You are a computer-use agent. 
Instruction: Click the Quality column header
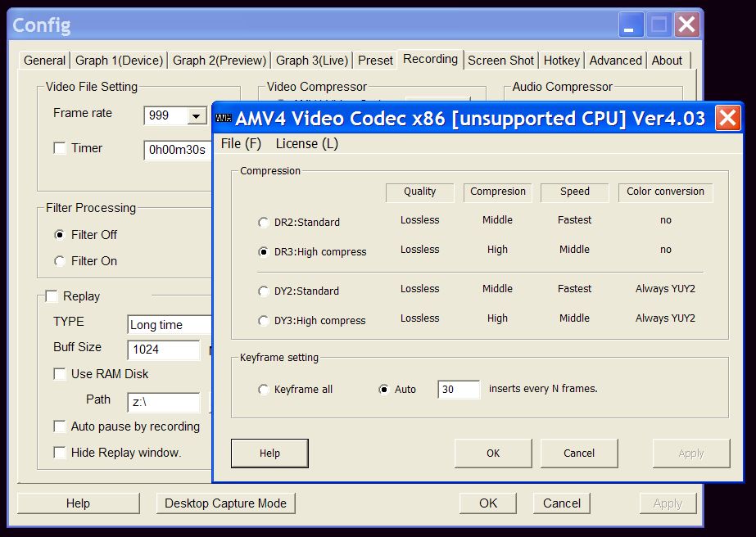click(420, 192)
